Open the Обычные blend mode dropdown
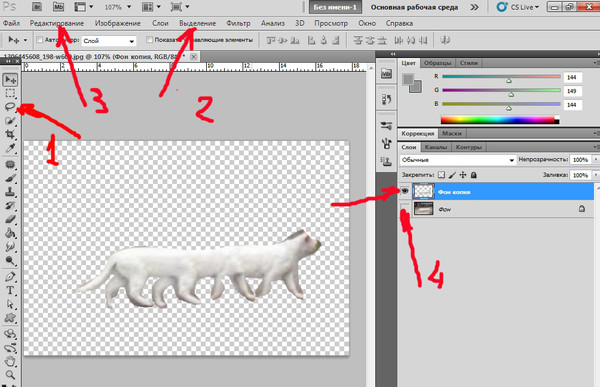The height and width of the screenshot is (387, 600). [457, 160]
